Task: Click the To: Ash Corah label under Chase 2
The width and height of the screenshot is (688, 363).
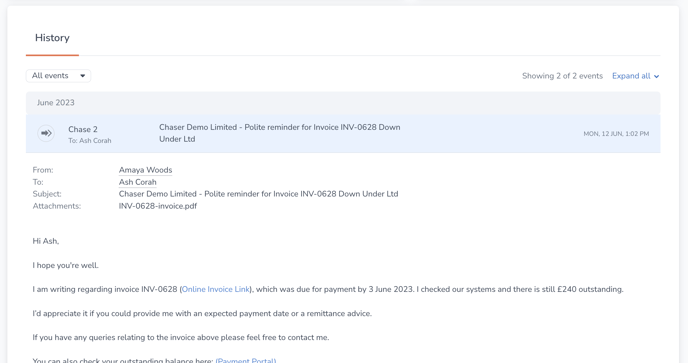Action: click(90, 140)
